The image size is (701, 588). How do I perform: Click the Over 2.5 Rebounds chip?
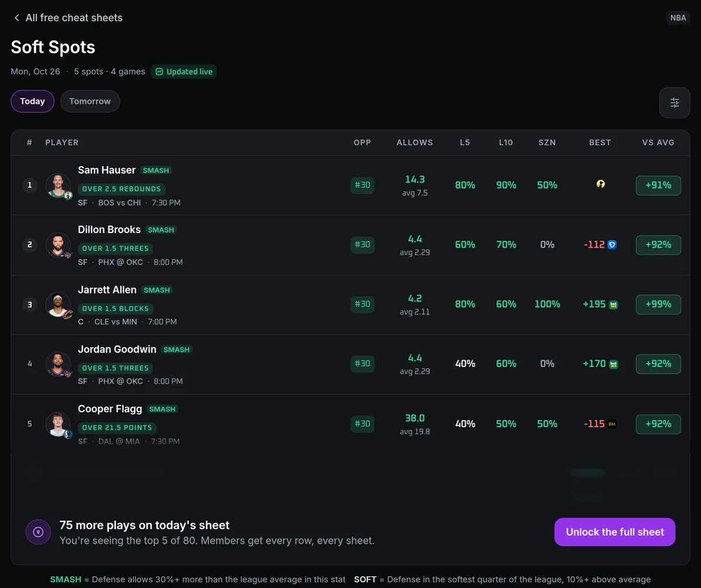(122, 189)
